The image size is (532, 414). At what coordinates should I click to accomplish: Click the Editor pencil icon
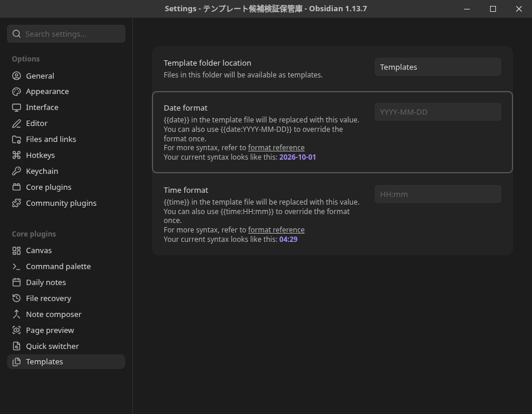point(17,124)
